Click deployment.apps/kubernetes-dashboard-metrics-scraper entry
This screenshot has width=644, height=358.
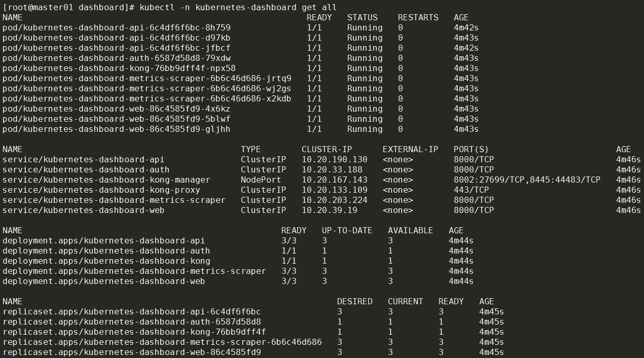(134, 271)
